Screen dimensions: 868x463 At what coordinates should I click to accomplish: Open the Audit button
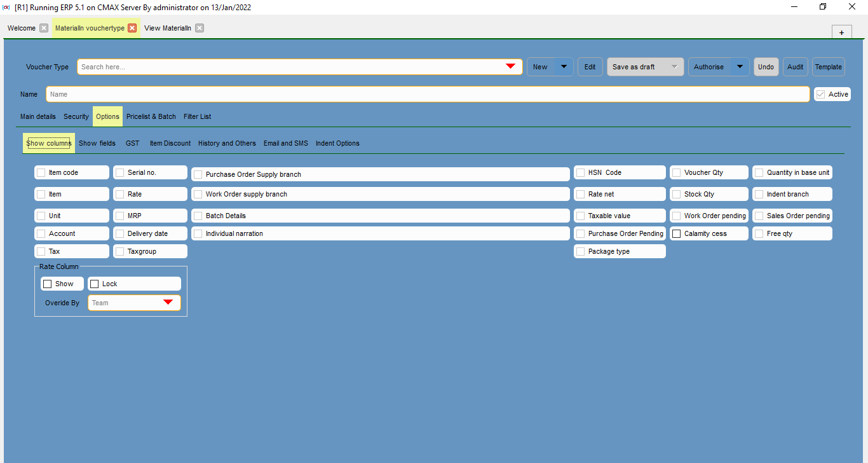click(795, 67)
